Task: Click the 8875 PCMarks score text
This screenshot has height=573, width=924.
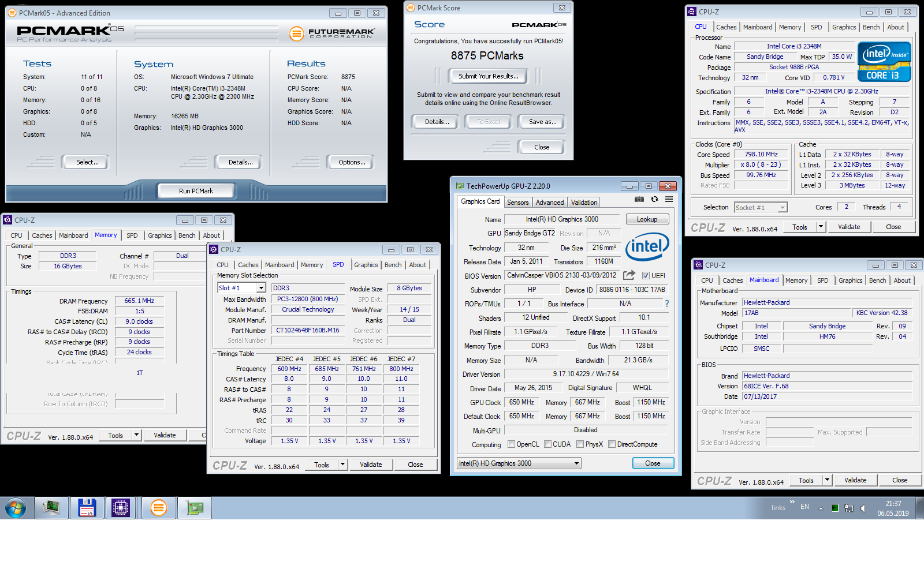Action: click(x=487, y=55)
